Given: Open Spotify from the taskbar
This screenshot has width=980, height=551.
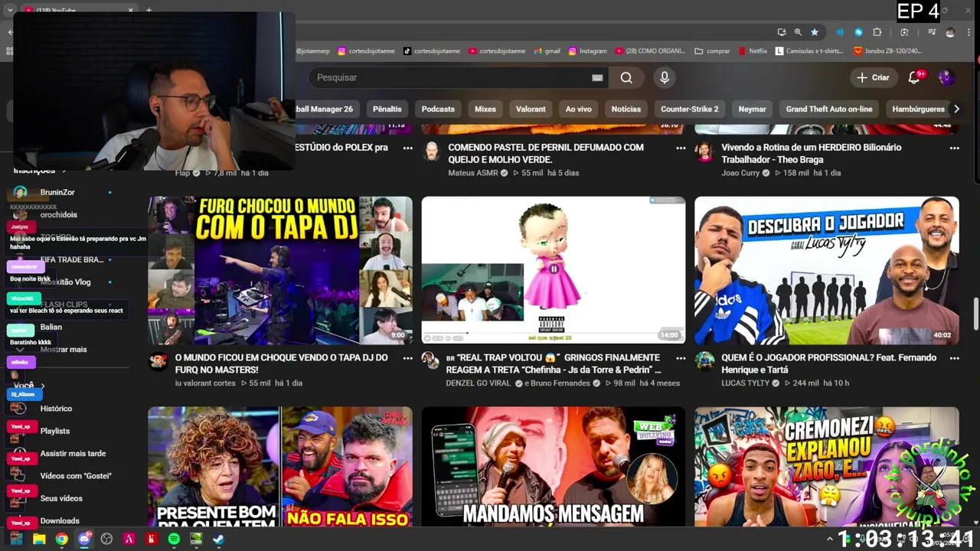Looking at the screenshot, I should (x=174, y=539).
